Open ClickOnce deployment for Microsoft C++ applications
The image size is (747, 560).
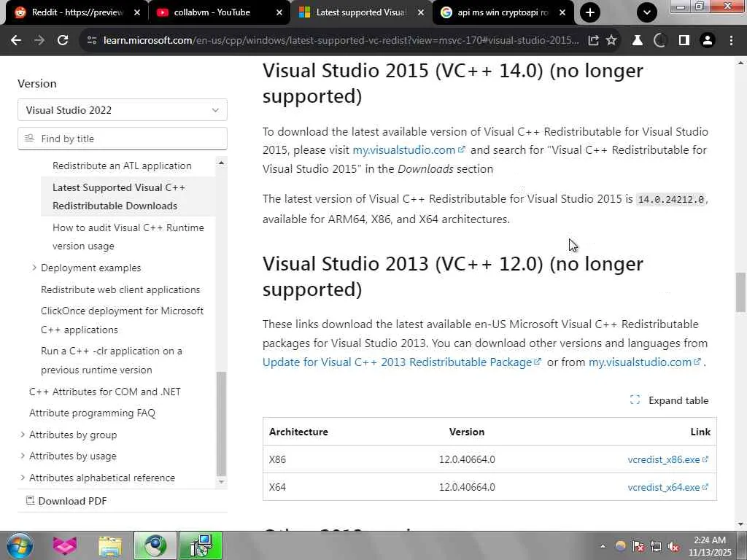coord(122,320)
